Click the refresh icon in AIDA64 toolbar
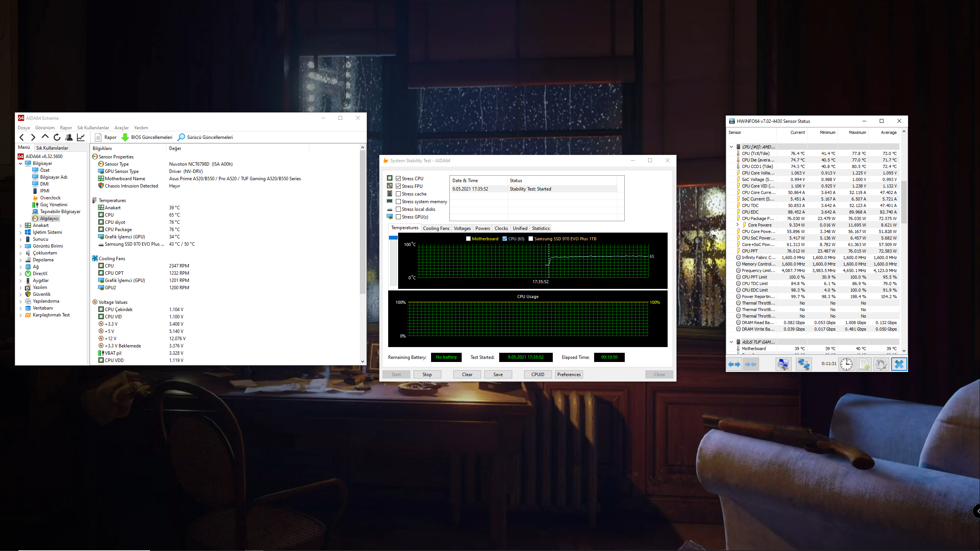 coord(57,137)
